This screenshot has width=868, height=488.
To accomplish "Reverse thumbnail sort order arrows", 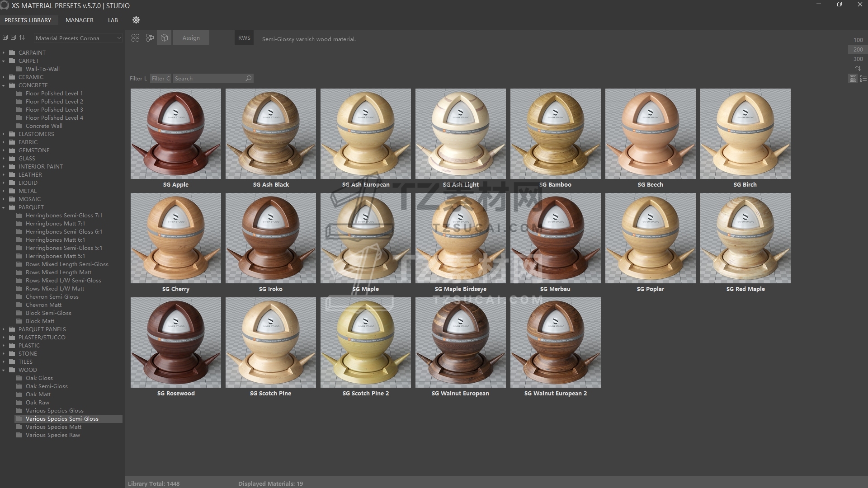I will coord(858,69).
